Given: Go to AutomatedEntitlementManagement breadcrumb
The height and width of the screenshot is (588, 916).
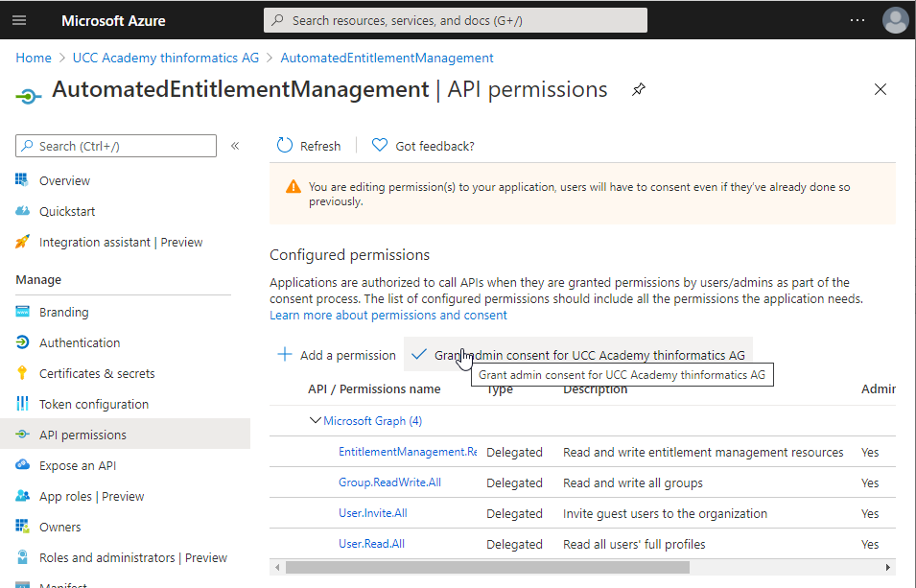Looking at the screenshot, I should coord(387,58).
